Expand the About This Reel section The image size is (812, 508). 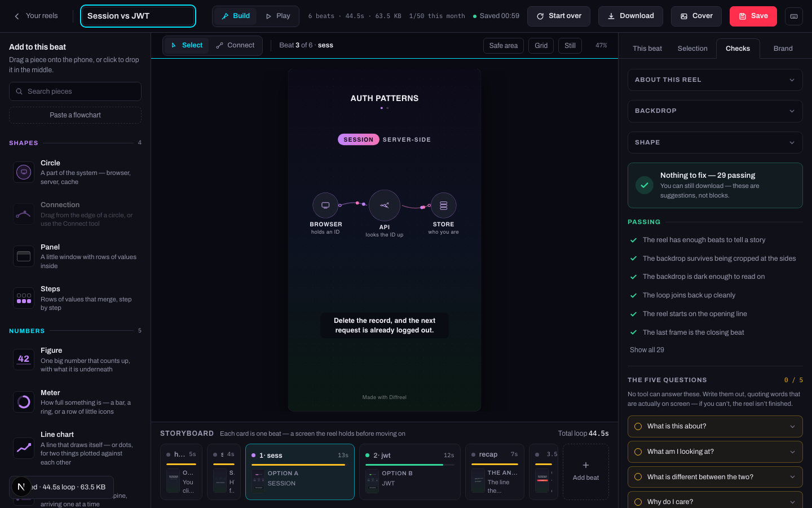[715, 80]
